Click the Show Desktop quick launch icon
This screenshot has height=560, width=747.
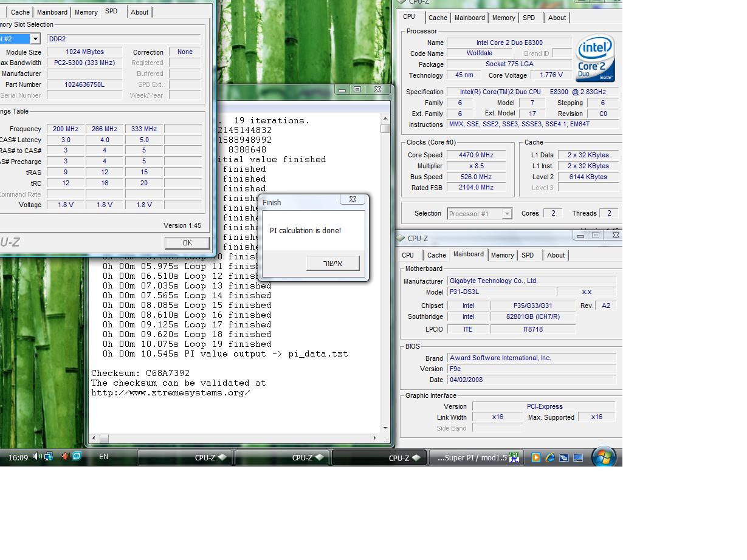point(578,457)
